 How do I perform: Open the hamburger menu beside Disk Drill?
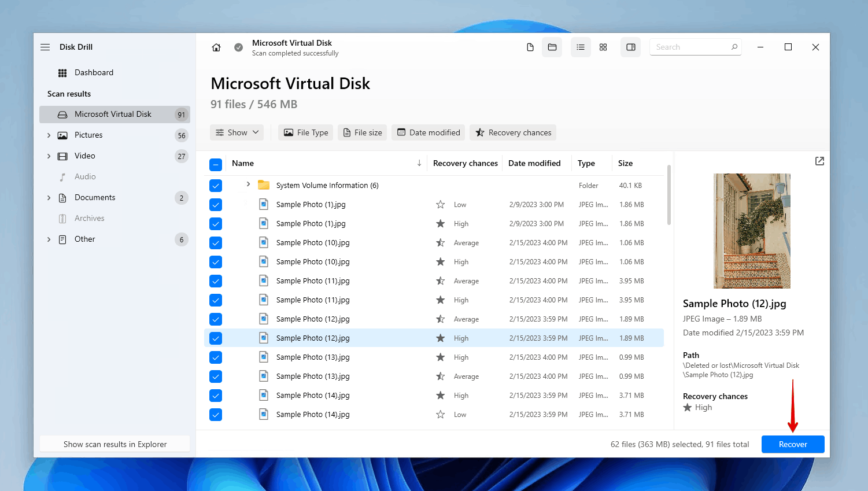(x=45, y=47)
